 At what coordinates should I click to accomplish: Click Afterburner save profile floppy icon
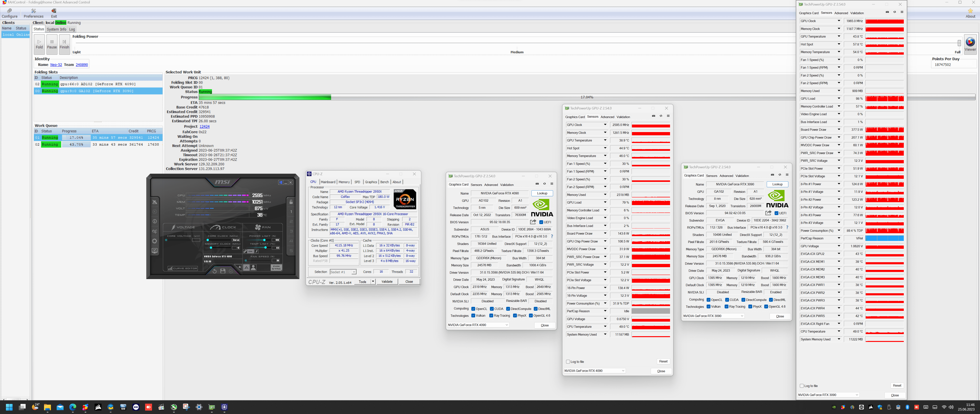click(223, 271)
